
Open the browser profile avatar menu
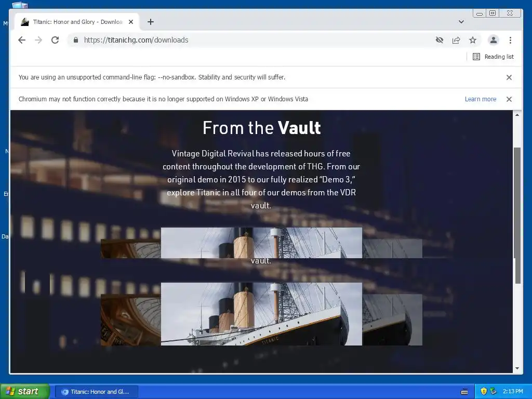[494, 40]
